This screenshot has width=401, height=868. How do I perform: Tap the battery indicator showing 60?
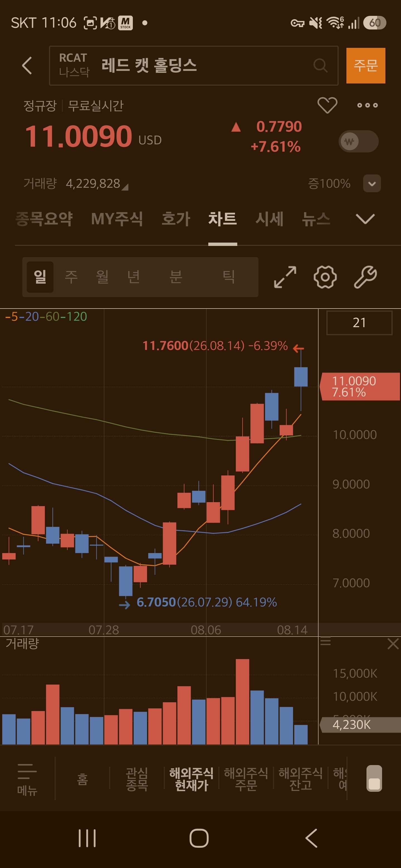point(375,23)
